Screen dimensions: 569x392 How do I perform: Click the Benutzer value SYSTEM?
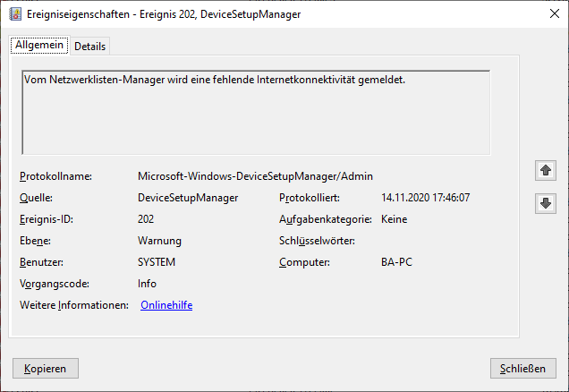tap(157, 262)
